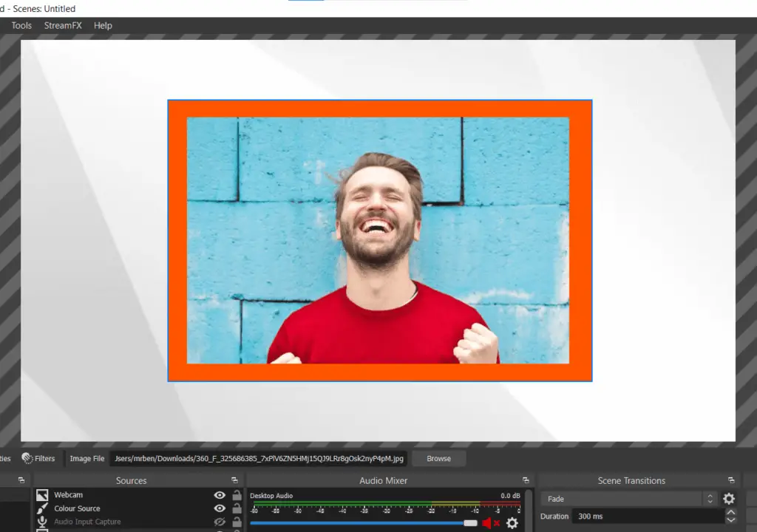Open Desktop Audio settings gear

coord(512,523)
